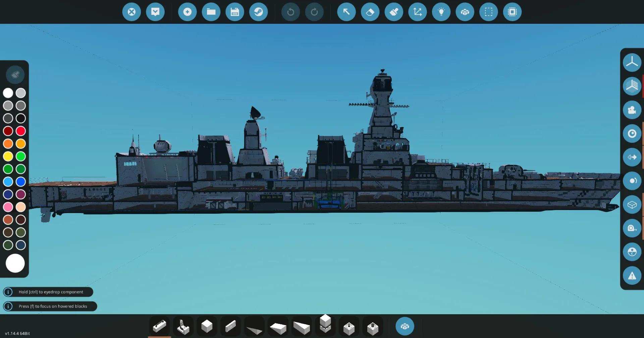Select the basic cube block in hotbar
Image resolution: width=644 pixels, height=338 pixels.
[207, 326]
